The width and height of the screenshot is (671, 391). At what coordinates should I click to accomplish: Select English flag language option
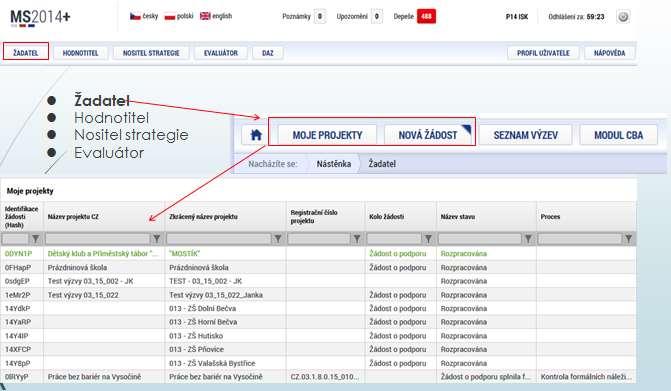pos(205,16)
